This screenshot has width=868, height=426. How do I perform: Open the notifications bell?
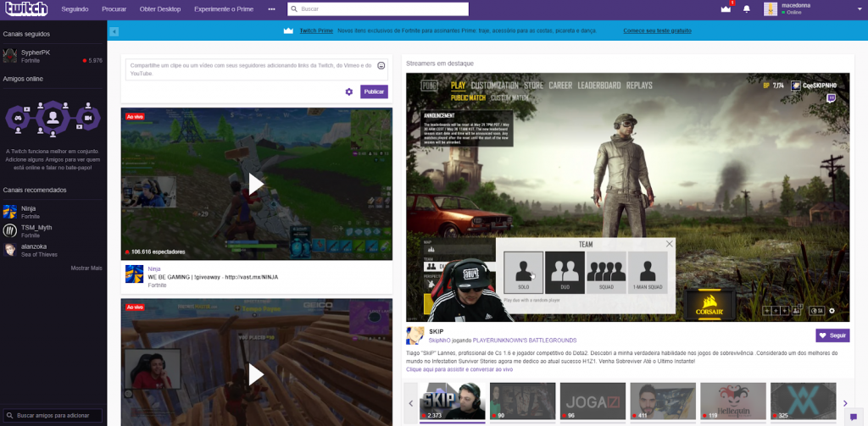(x=746, y=9)
